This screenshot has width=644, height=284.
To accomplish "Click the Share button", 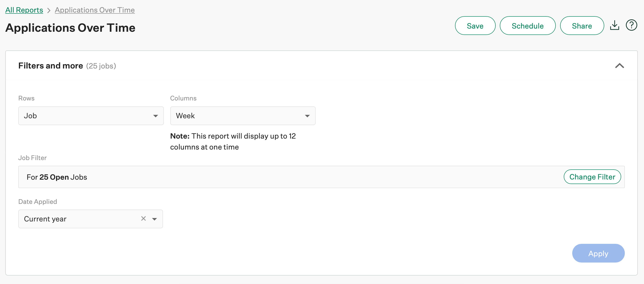I will coord(582,26).
